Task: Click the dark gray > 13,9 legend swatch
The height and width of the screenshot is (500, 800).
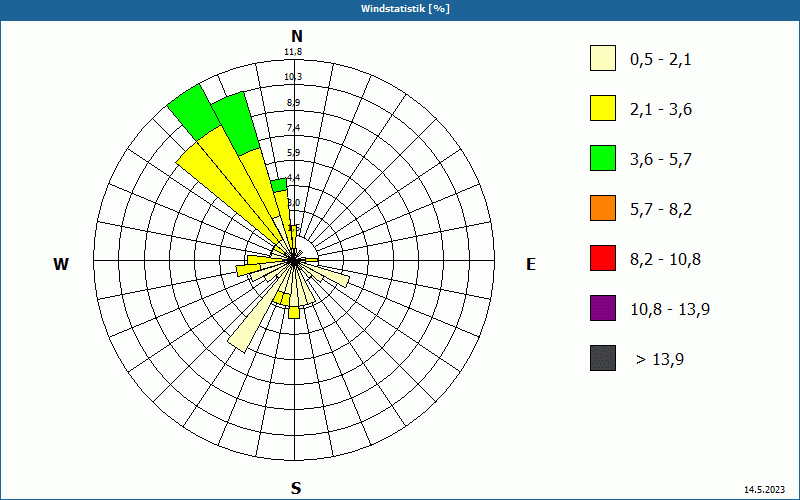Action: pyautogui.click(x=603, y=358)
